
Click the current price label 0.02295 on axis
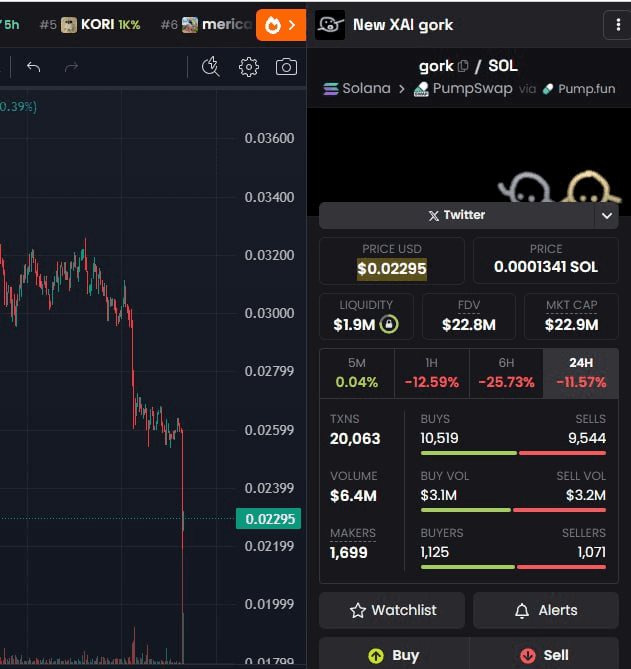[x=269, y=519]
